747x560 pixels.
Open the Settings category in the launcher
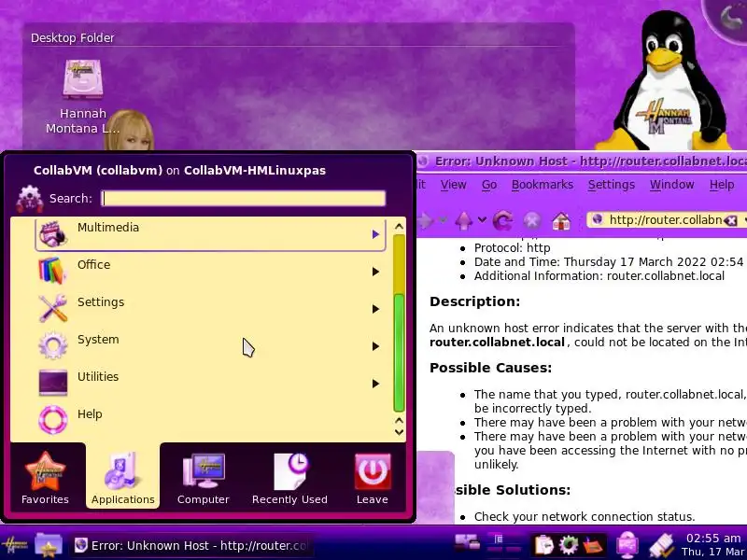click(x=210, y=308)
